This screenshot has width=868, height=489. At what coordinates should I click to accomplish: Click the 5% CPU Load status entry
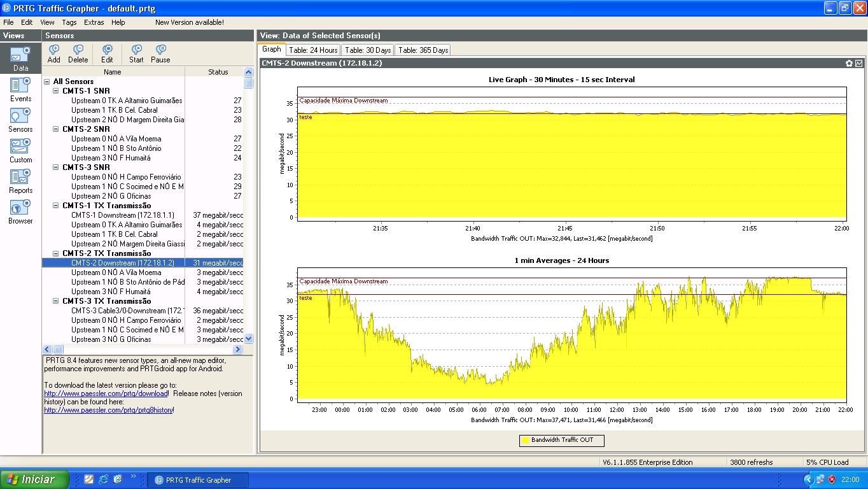[827, 462]
